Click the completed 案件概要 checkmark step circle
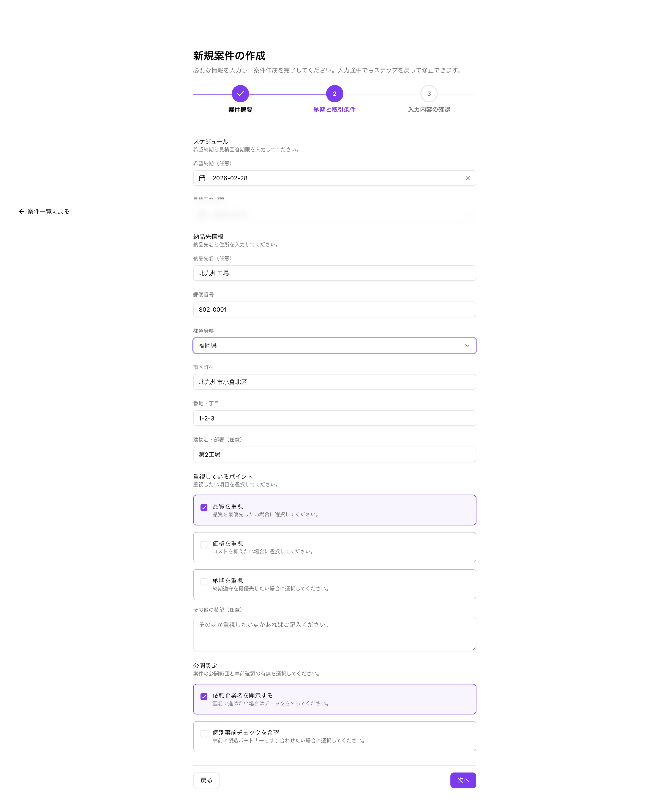The height and width of the screenshot is (812, 663). pos(240,94)
